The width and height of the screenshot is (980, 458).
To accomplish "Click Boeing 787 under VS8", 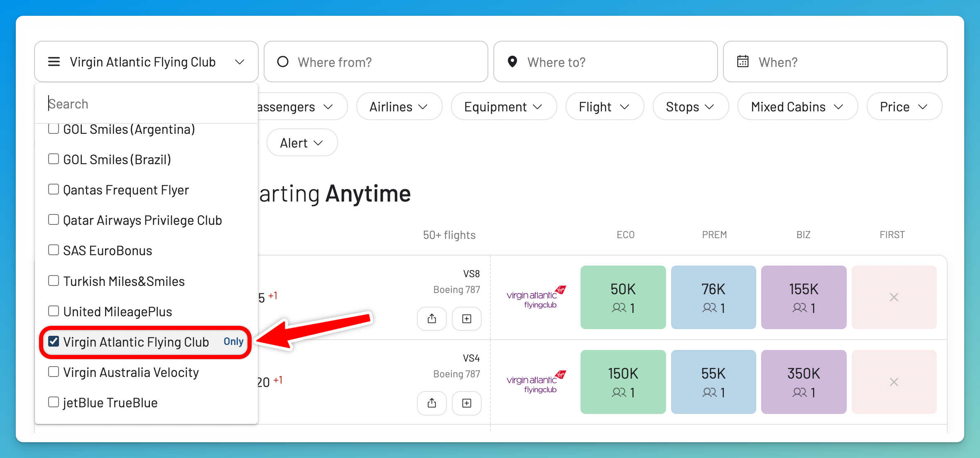I will pyautogui.click(x=457, y=290).
